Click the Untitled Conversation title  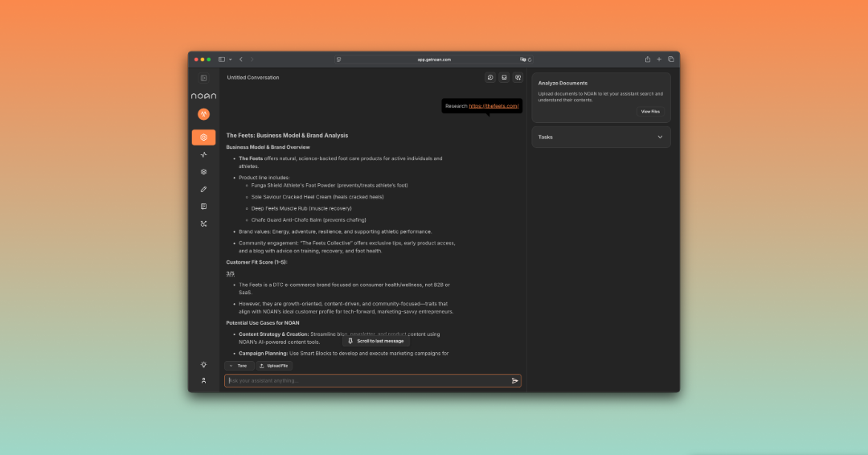253,77
